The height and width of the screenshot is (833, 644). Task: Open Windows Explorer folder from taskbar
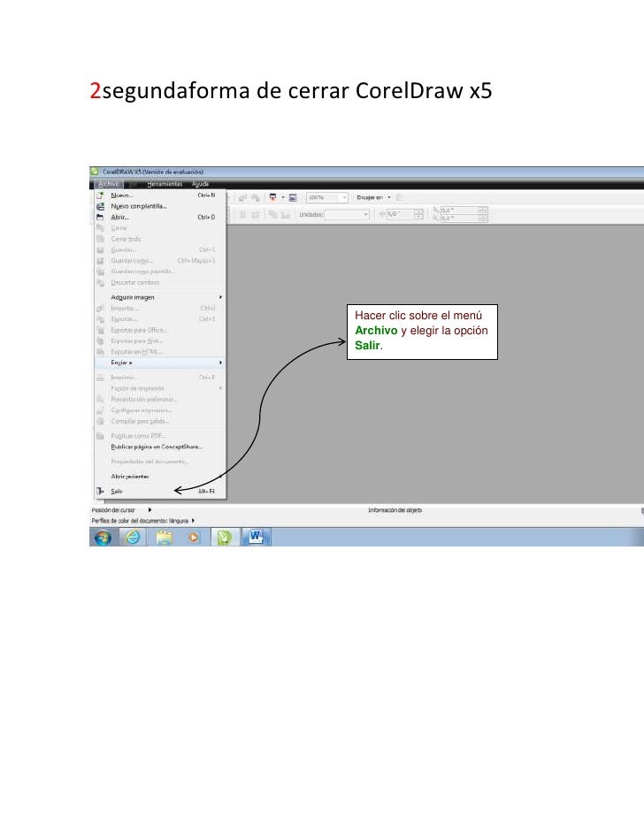coord(165,538)
